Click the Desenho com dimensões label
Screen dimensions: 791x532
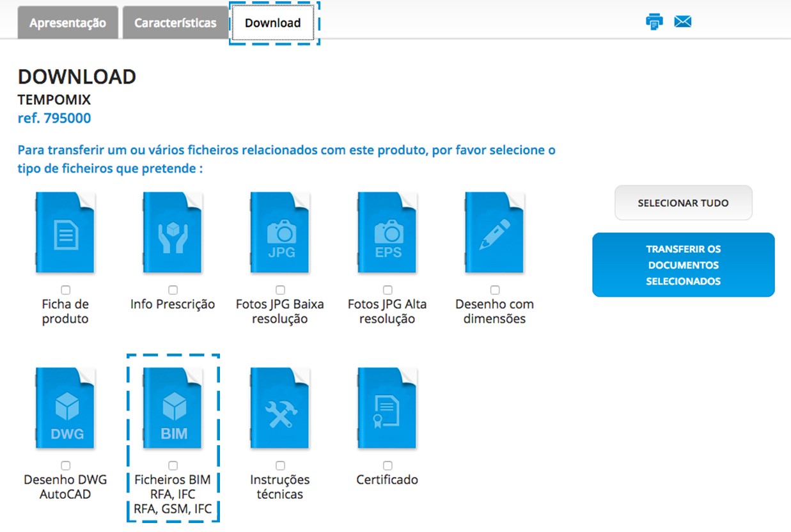coord(495,311)
